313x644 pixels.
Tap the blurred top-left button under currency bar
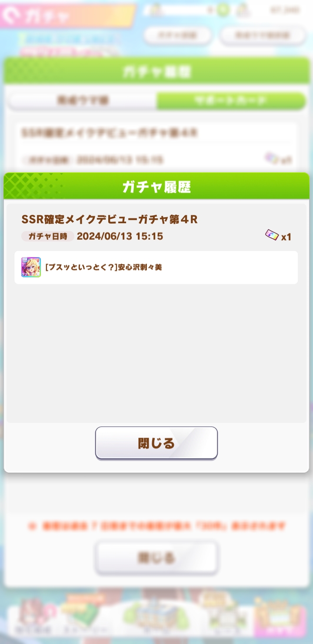point(178,36)
